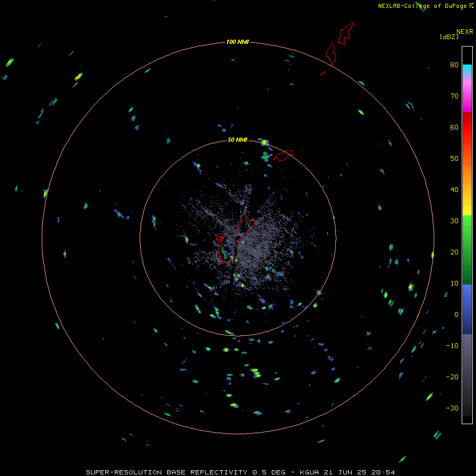This screenshot has height=476, width=476.
Task: Click the 50 NMI range ring label
Action: click(x=237, y=140)
